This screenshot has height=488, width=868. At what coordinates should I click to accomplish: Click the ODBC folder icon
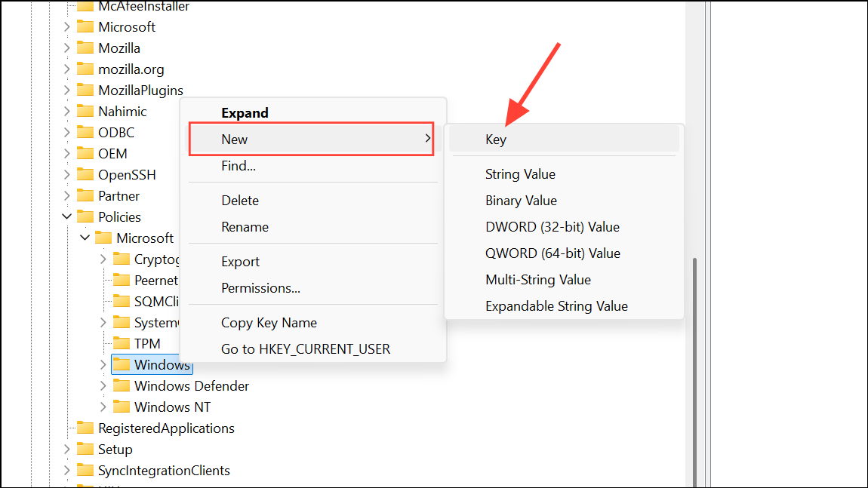85,132
